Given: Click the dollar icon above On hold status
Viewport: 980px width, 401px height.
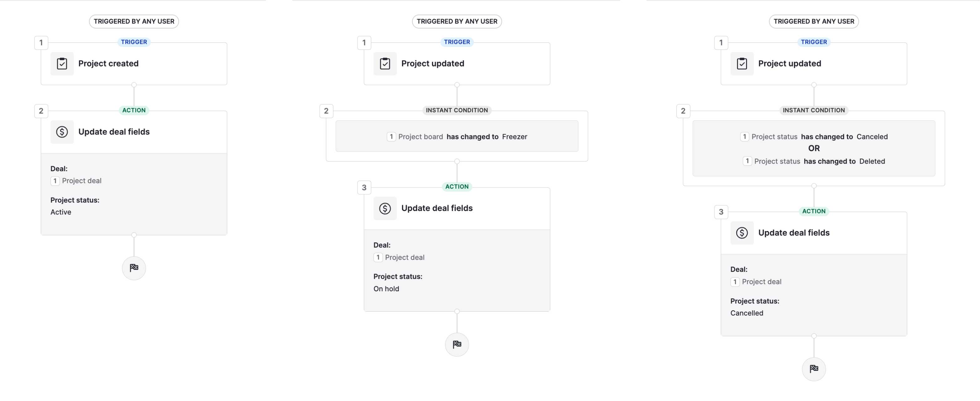Looking at the screenshot, I should coord(385,208).
